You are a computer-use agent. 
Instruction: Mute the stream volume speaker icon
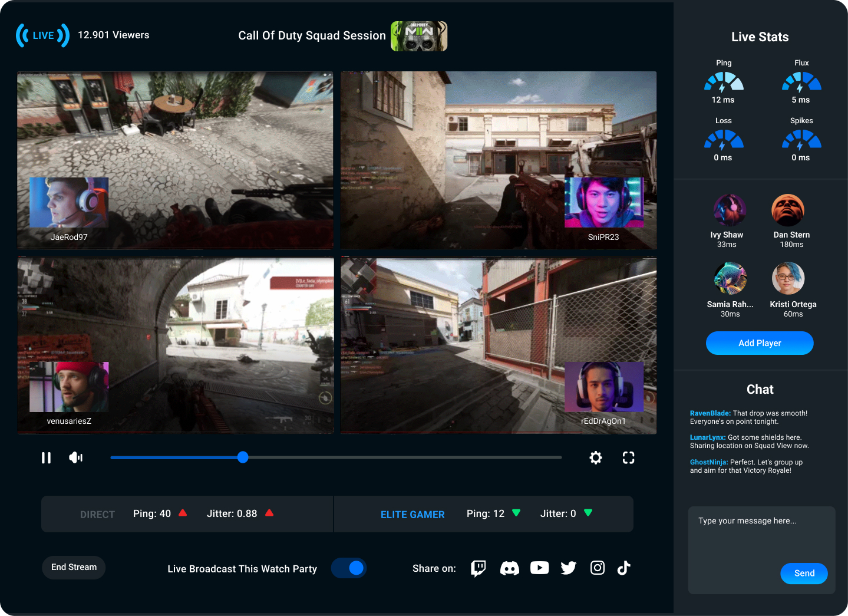point(76,458)
